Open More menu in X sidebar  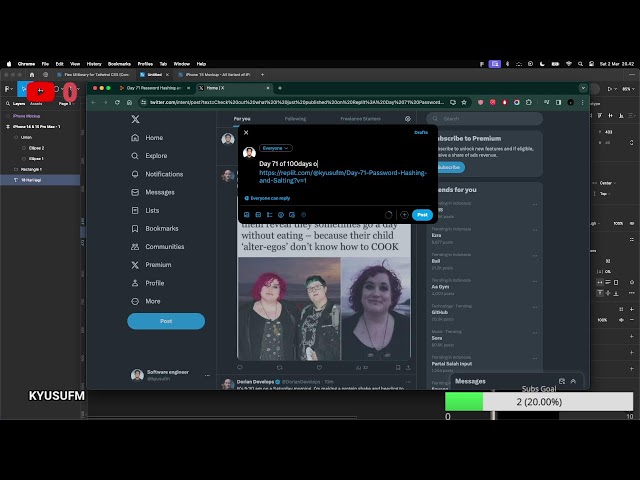click(x=146, y=301)
